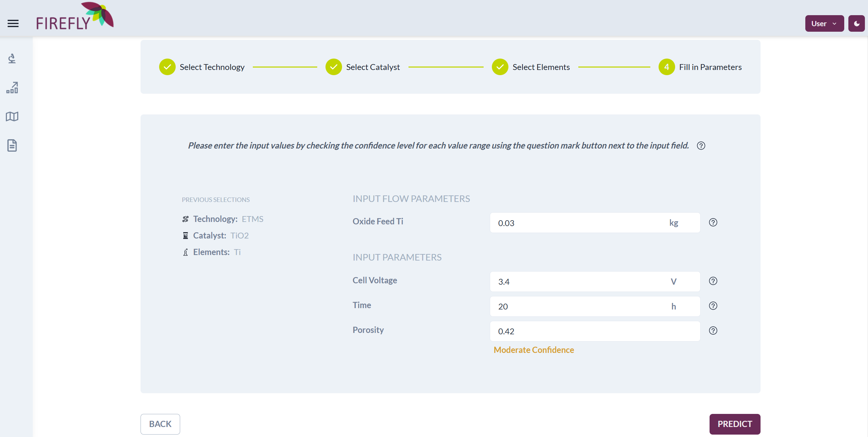
Task: Click the Porosity input field
Action: [594, 331]
